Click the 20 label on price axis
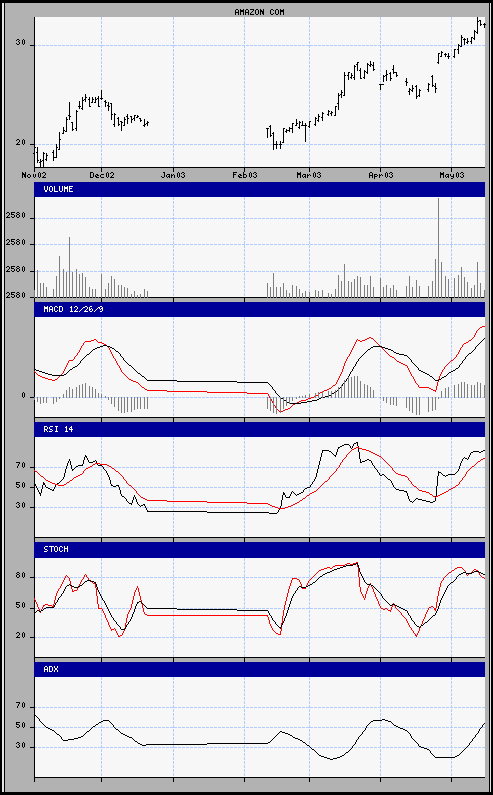The width and height of the screenshot is (493, 795). coord(20,143)
